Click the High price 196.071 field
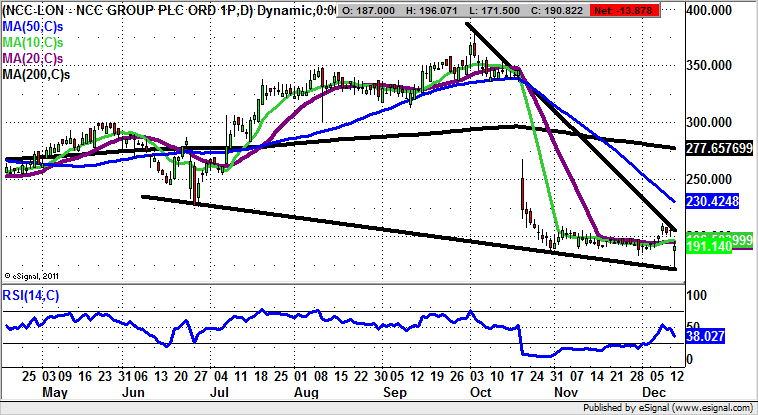758x415 pixels. point(436,8)
